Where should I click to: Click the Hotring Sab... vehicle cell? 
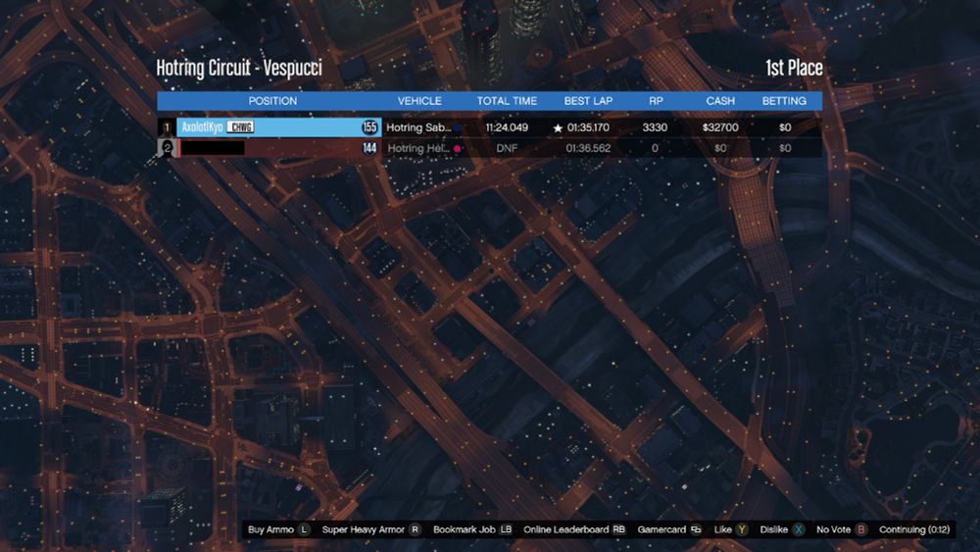point(418,127)
